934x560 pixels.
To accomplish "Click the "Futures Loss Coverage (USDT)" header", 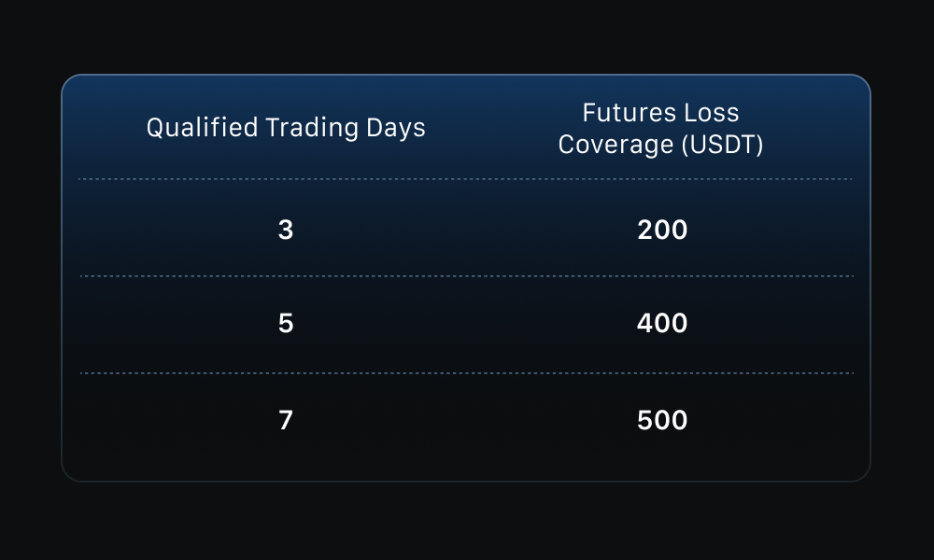I will pos(661,129).
